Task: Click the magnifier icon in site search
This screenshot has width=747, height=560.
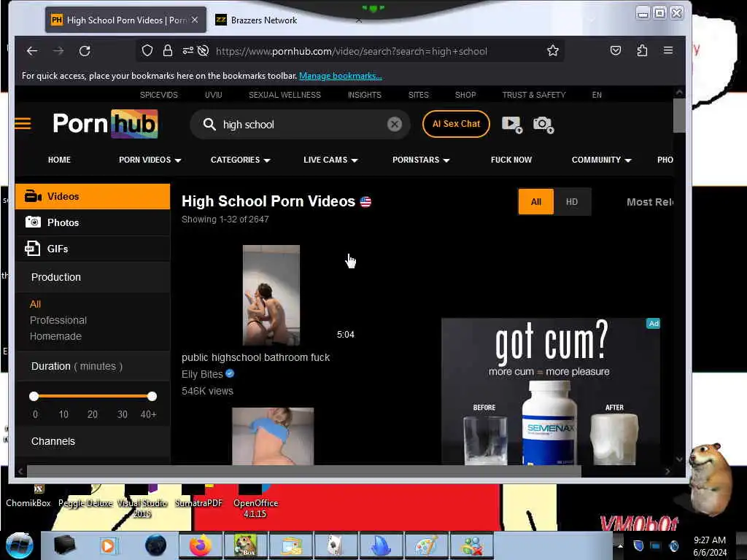Action: [x=209, y=124]
